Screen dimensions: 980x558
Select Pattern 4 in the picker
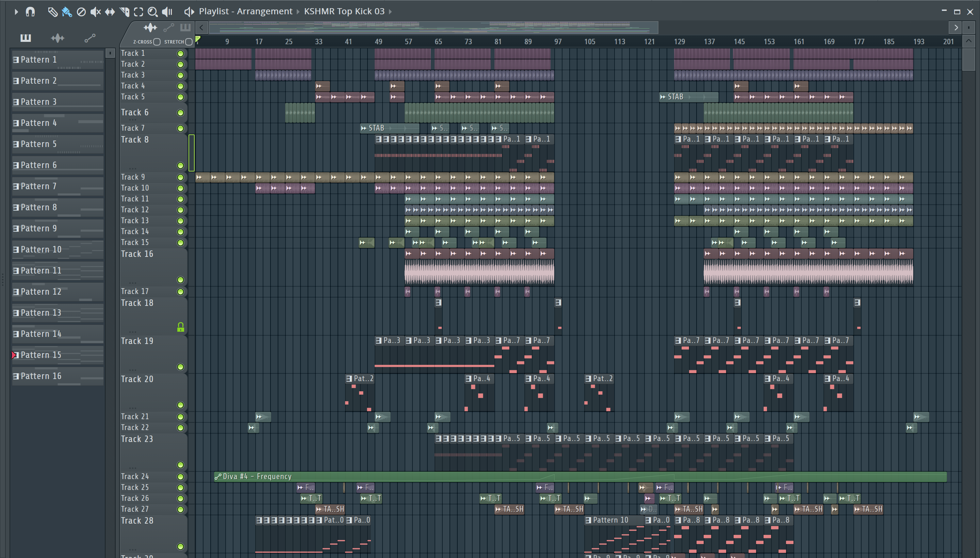coord(58,122)
